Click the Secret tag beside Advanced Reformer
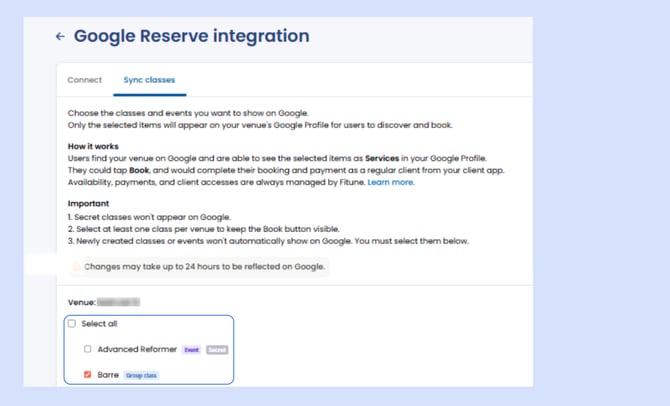 (x=217, y=350)
